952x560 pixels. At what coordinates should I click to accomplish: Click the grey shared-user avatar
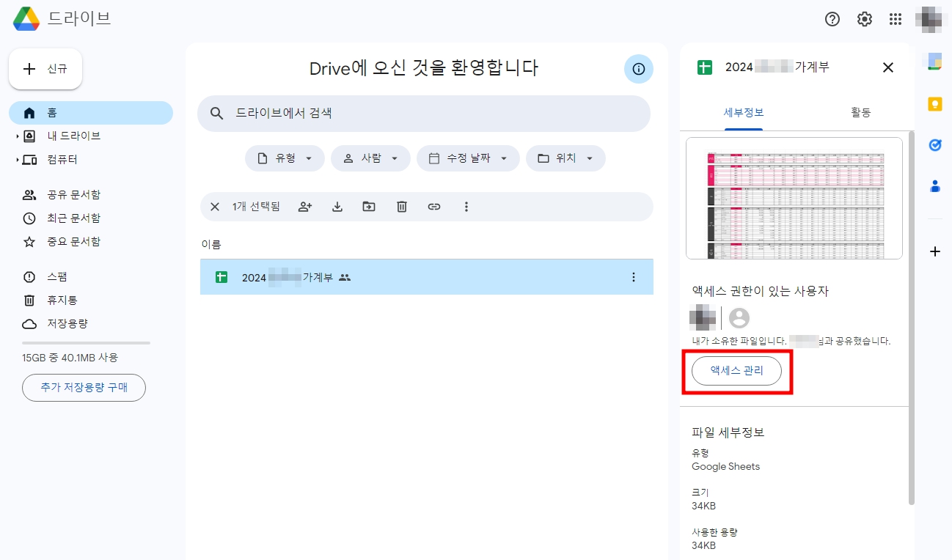pyautogui.click(x=739, y=317)
